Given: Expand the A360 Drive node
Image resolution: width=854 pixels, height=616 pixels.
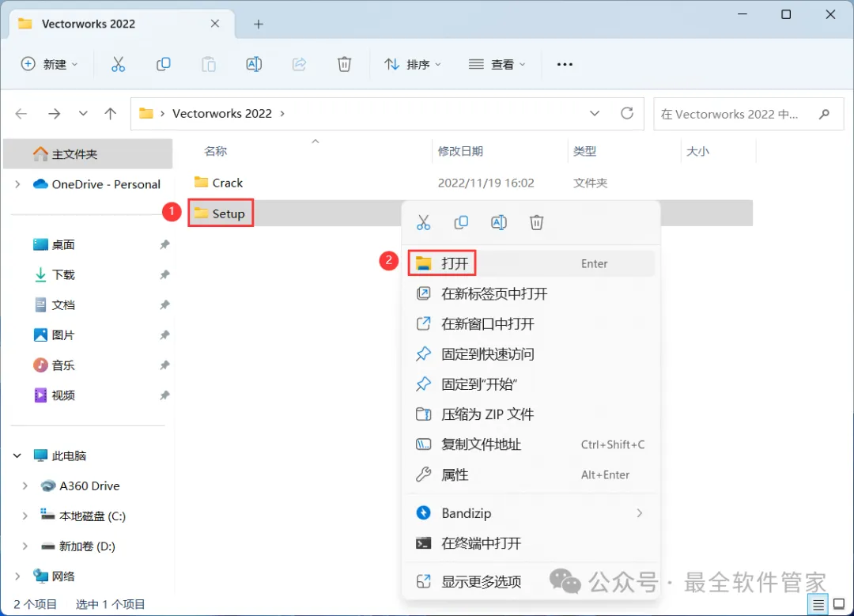Looking at the screenshot, I should [25, 486].
